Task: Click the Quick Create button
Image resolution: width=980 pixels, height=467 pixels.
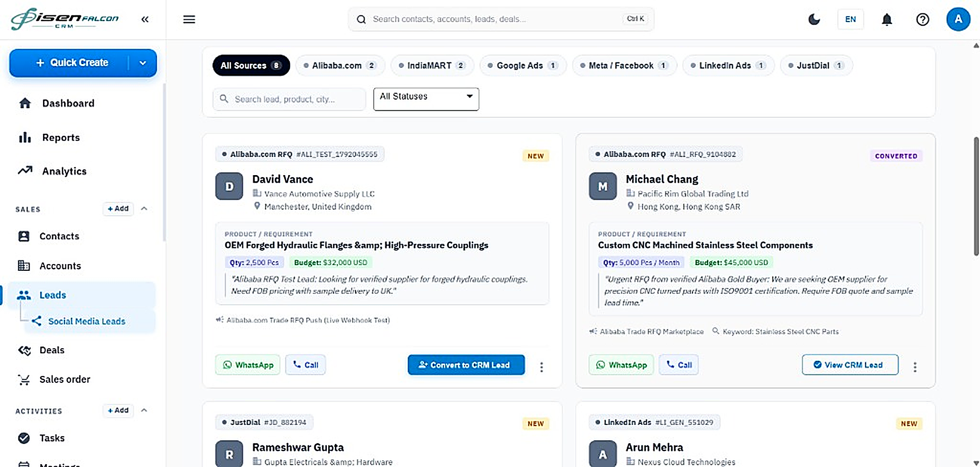Action: coord(72,63)
